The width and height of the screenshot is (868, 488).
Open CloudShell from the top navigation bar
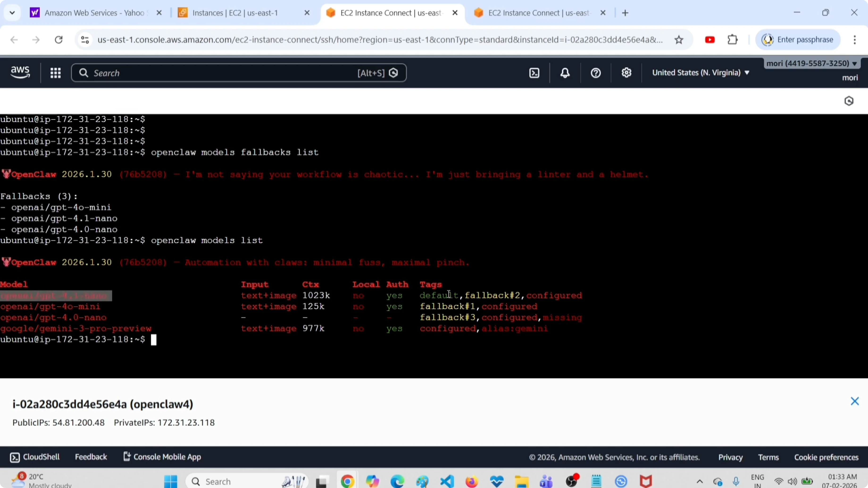534,73
